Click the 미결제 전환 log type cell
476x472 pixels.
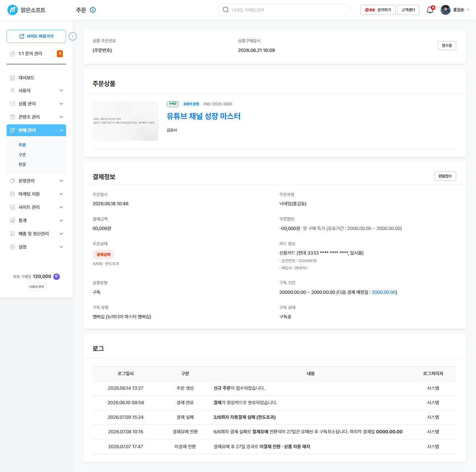[x=185, y=447]
